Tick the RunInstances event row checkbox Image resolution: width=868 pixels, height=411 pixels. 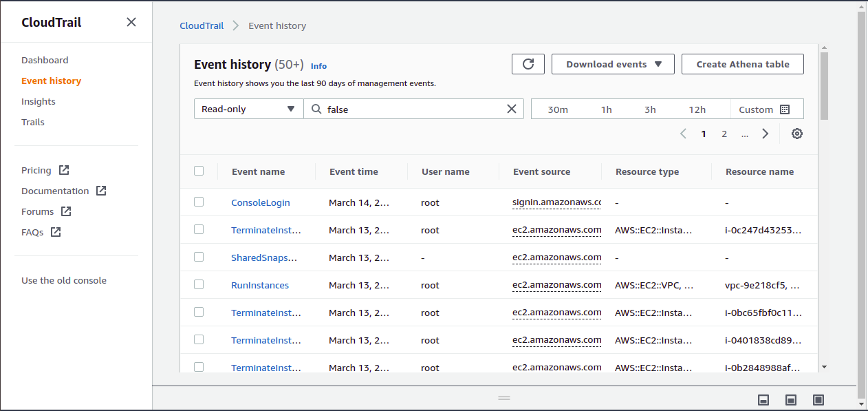[x=199, y=284]
